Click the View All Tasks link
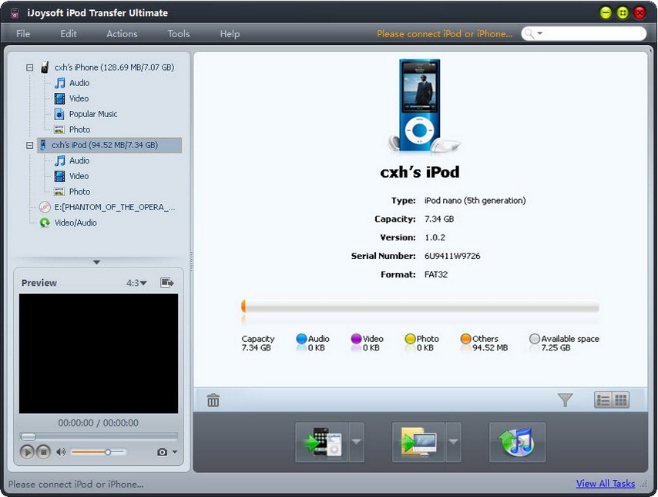The width and height of the screenshot is (658, 497). click(x=605, y=484)
